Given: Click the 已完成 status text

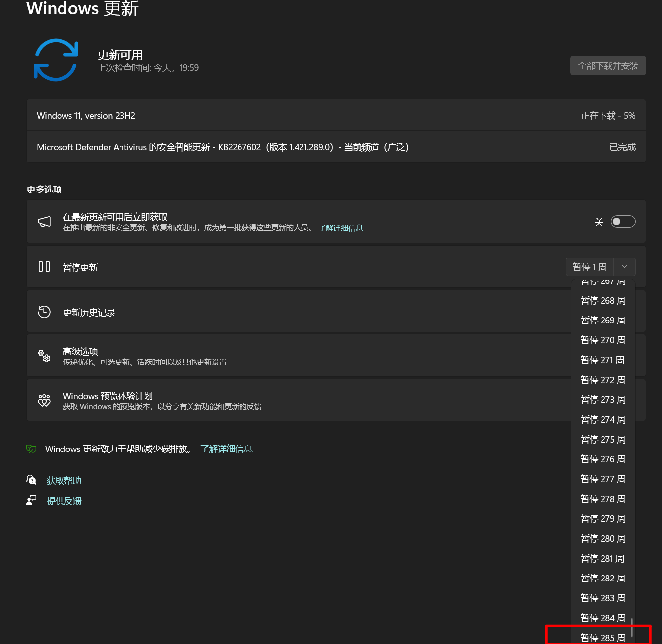Looking at the screenshot, I should click(622, 147).
